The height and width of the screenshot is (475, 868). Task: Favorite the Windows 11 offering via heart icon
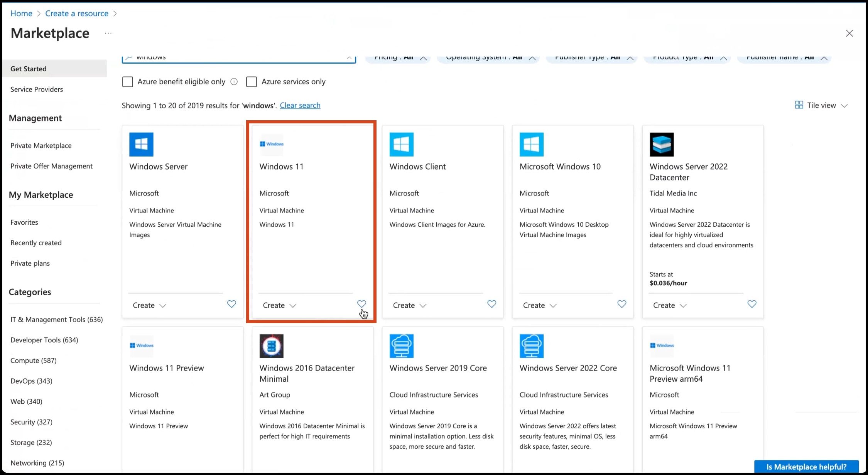point(361,304)
